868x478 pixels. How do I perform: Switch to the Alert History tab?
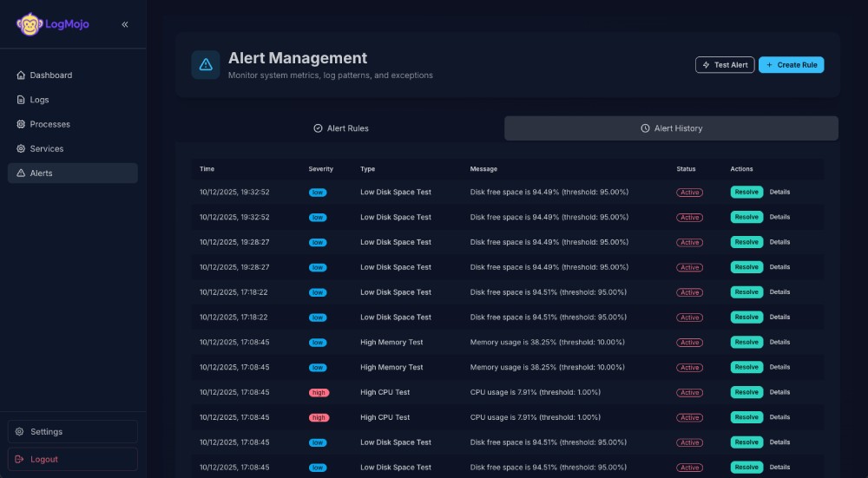(x=671, y=128)
